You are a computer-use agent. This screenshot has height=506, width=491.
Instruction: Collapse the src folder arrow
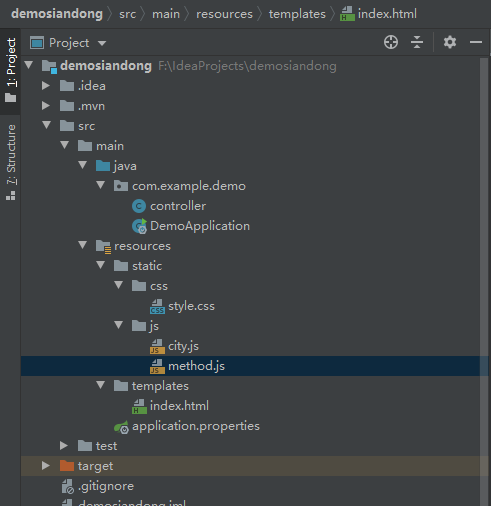pyautogui.click(x=47, y=125)
